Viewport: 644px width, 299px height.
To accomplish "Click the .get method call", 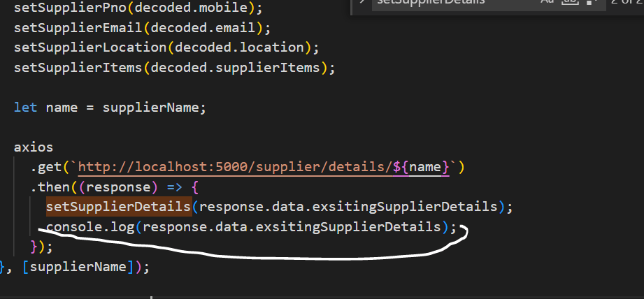I will coord(46,168).
